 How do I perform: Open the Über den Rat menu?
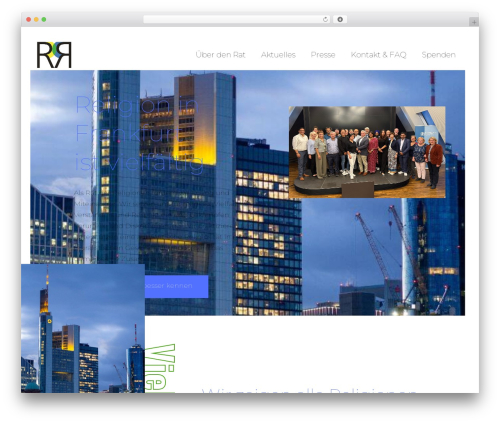point(220,55)
